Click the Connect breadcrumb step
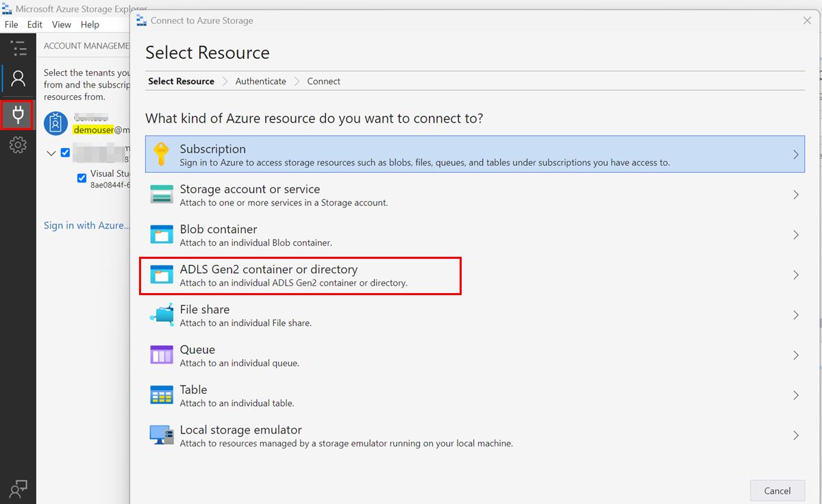822x504 pixels. point(324,81)
